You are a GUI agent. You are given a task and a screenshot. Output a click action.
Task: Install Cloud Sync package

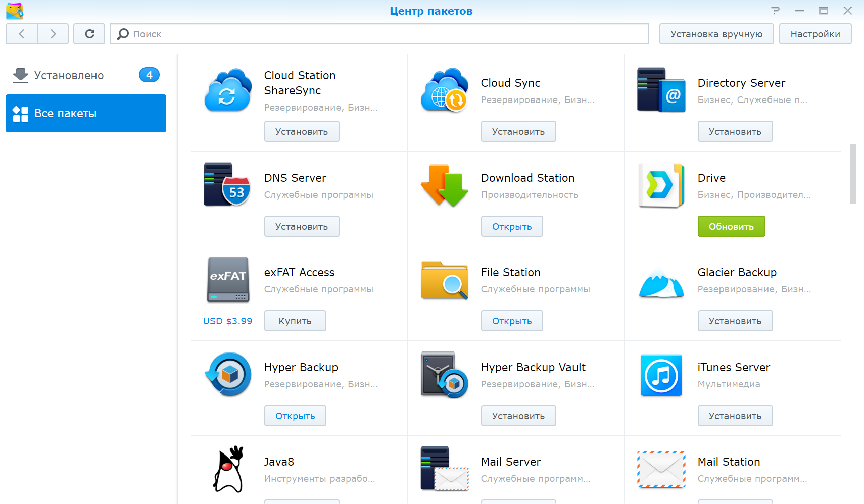tap(518, 131)
